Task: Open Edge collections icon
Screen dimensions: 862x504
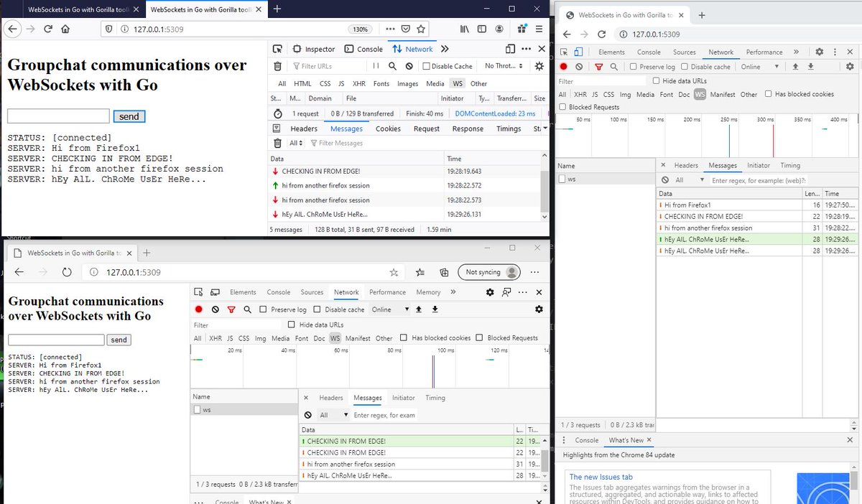Action: (444, 273)
